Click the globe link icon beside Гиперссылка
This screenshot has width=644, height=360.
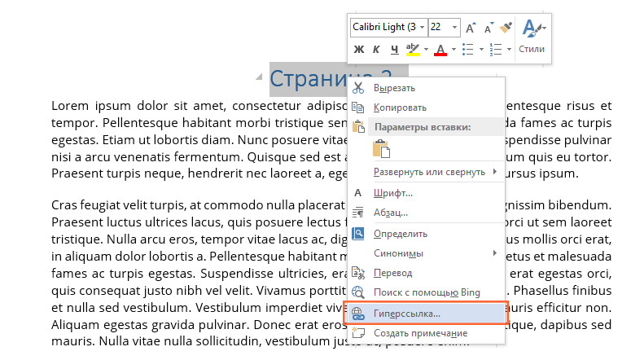pyautogui.click(x=358, y=314)
